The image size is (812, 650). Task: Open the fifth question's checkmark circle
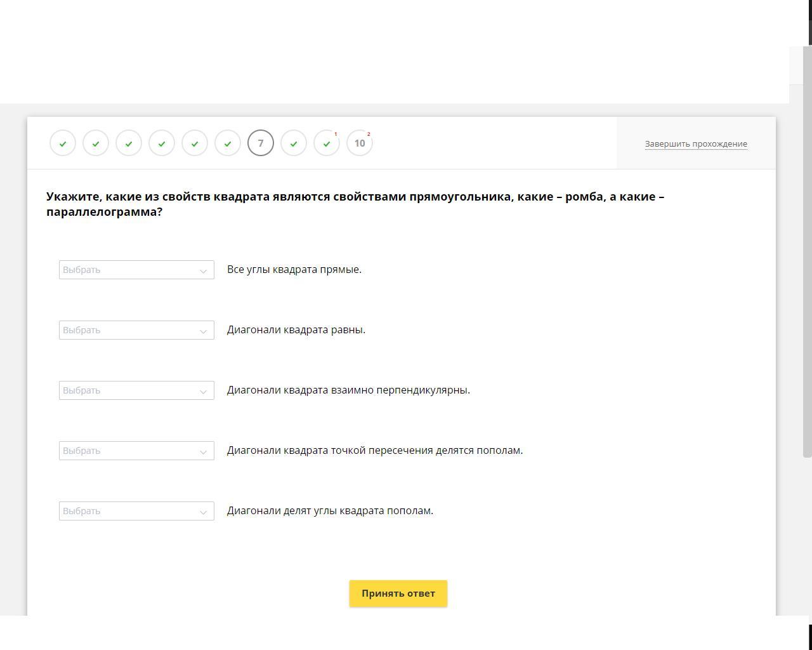pos(195,143)
